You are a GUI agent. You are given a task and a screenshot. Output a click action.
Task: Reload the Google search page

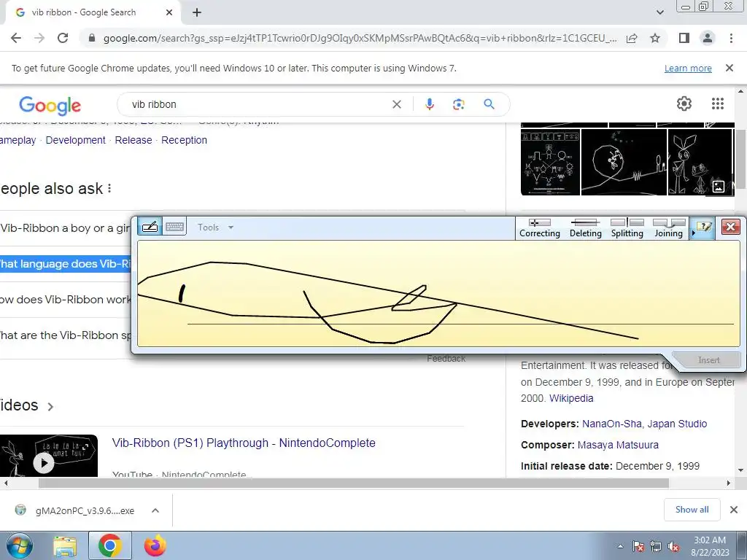(x=63, y=38)
